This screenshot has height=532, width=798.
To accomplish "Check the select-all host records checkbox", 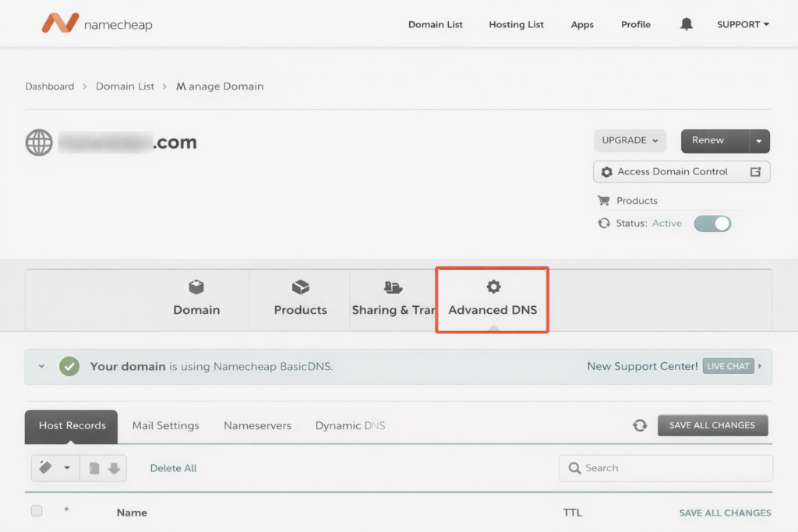I will click(36, 510).
